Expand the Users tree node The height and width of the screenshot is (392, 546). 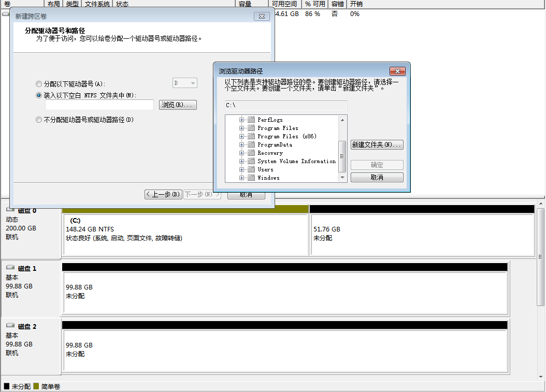coord(241,169)
